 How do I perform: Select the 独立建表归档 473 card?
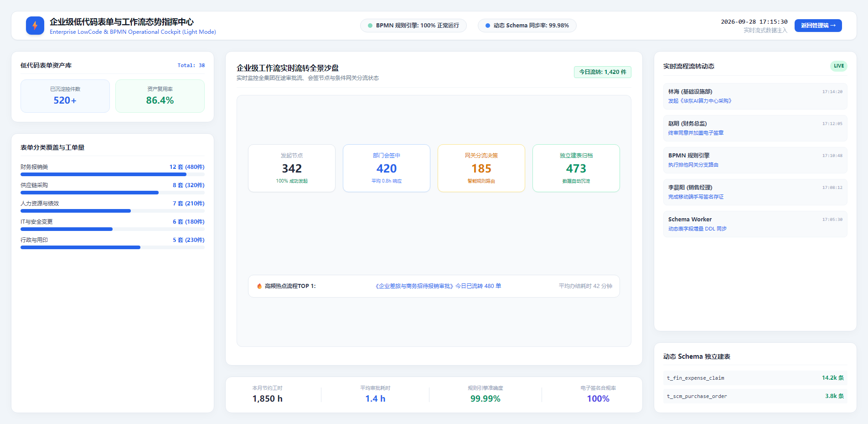[576, 168]
